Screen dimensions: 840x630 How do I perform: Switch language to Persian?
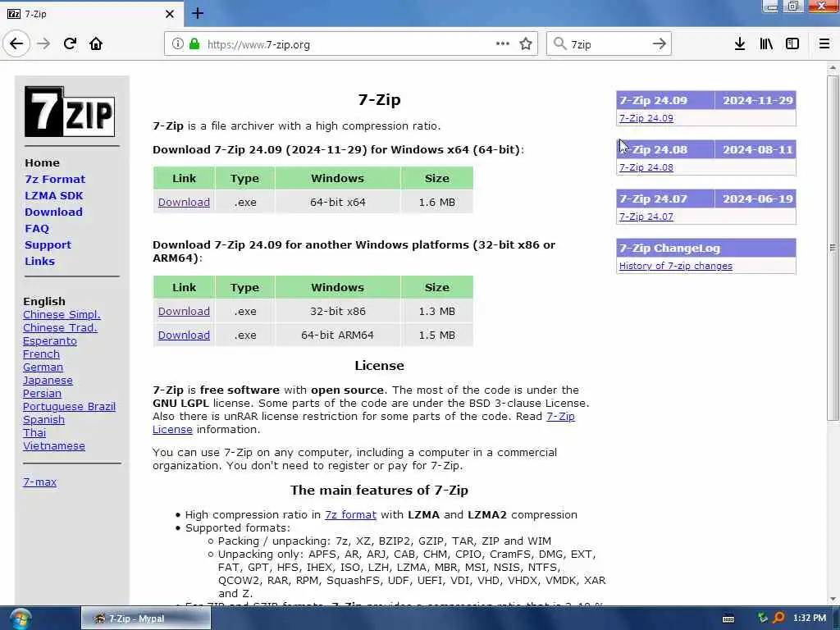[42, 394]
